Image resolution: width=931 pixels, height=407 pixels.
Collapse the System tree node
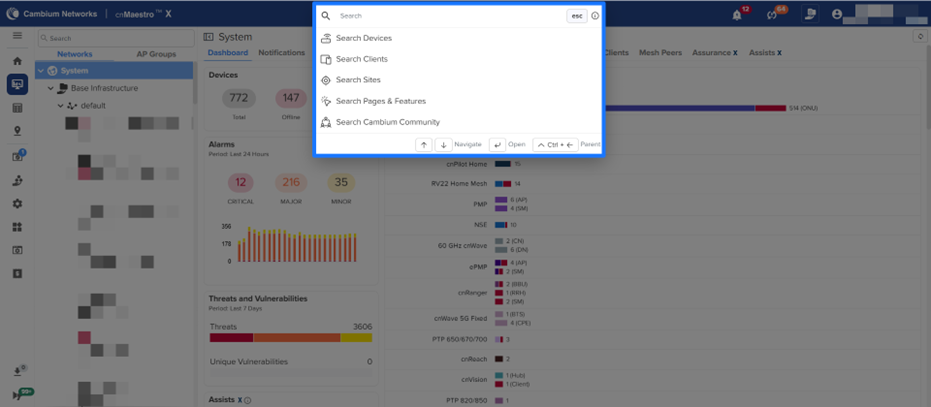[x=42, y=71]
